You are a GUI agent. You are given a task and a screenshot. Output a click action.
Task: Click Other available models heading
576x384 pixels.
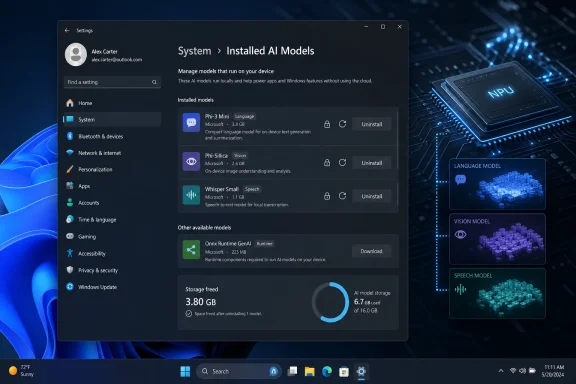pos(204,228)
